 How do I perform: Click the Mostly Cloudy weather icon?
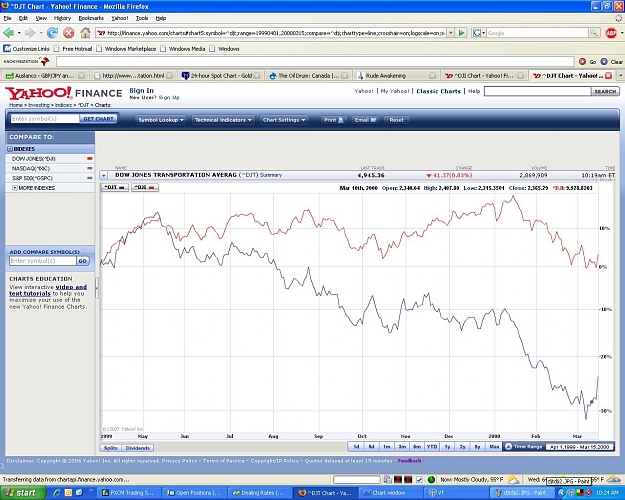coord(514,480)
